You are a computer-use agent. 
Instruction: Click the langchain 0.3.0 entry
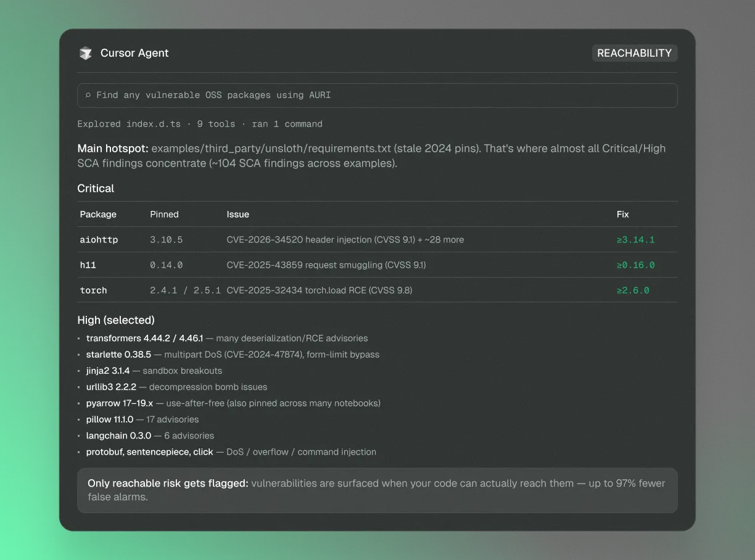tap(150, 435)
